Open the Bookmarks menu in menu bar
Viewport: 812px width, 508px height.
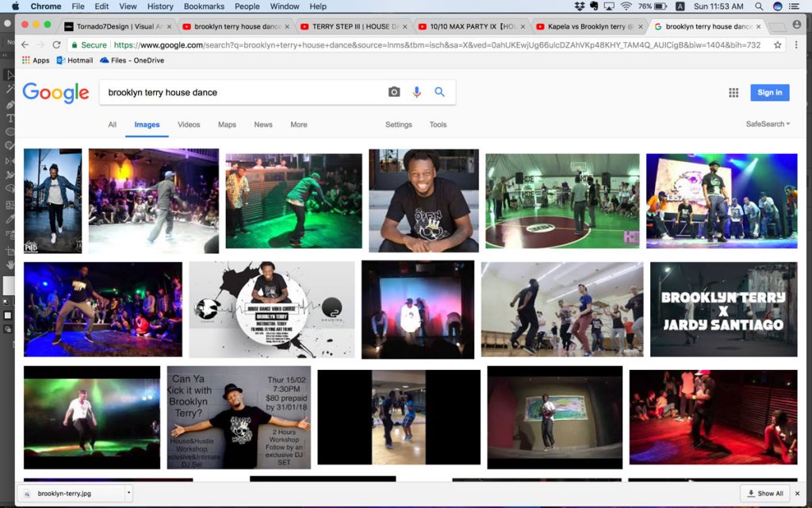(204, 6)
